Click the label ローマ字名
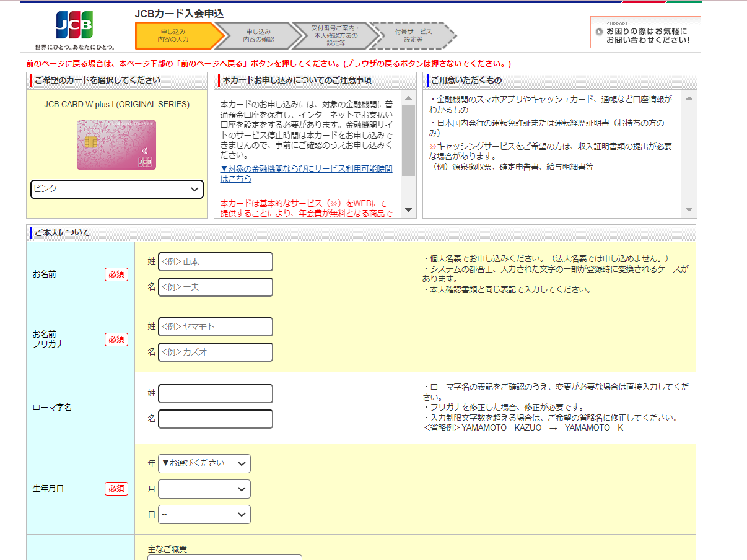The height and width of the screenshot is (560, 747). (52, 408)
